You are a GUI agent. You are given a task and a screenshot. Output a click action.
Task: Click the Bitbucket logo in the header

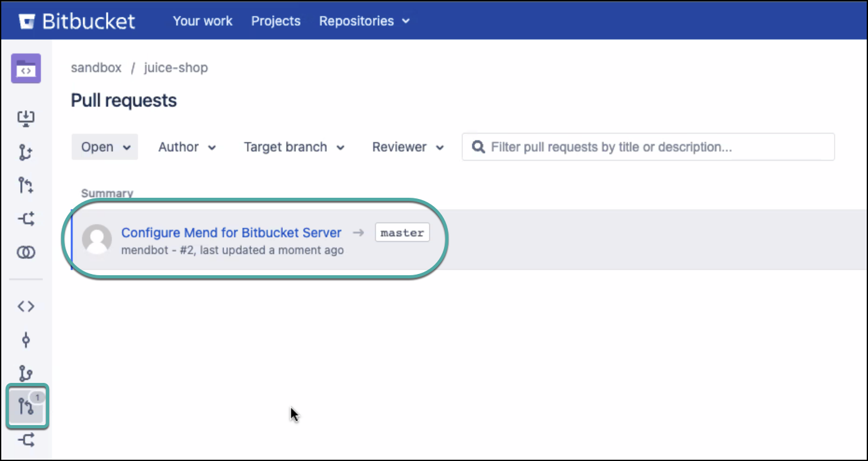point(77,21)
